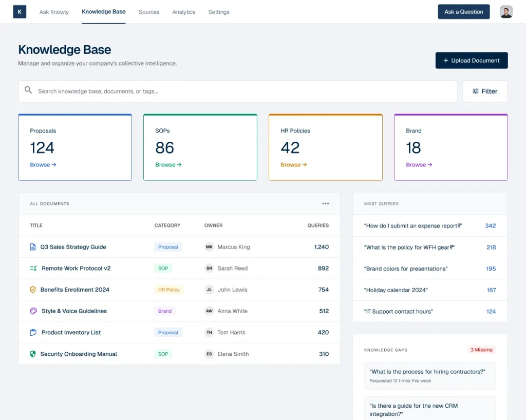
Task: Click Anna White AW avatar
Action: (x=209, y=311)
